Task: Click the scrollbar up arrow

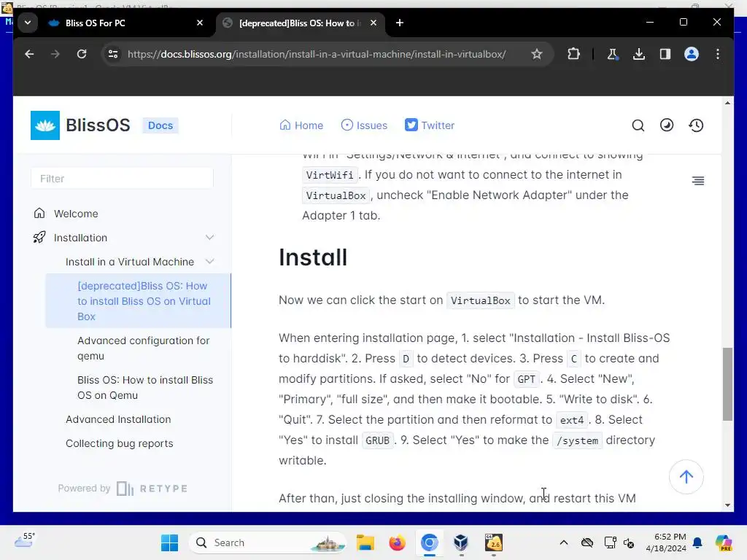Action: [727, 103]
